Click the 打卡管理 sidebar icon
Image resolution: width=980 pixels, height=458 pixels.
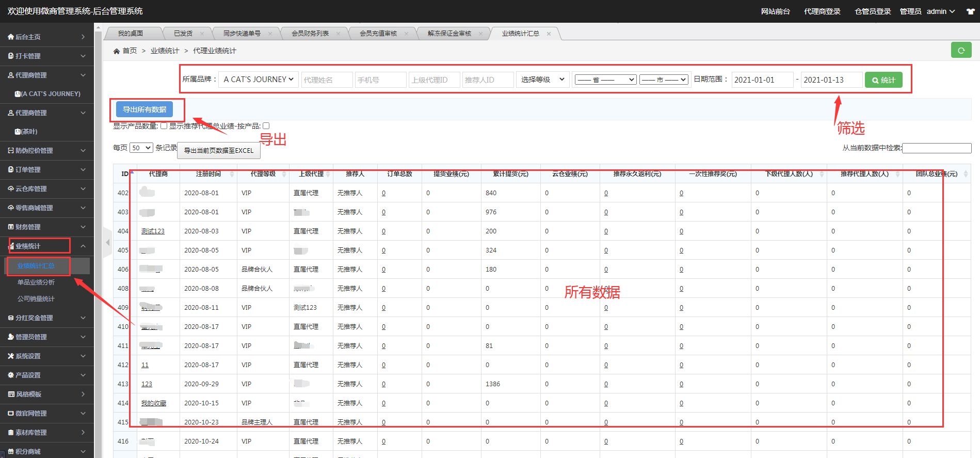click(x=11, y=56)
